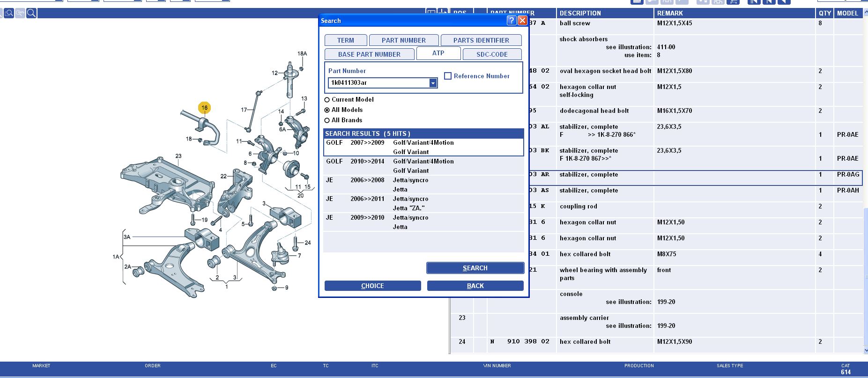Image resolution: width=868 pixels, height=378 pixels.
Task: Click the CAT 614 status bar indicator
Action: [x=846, y=369]
